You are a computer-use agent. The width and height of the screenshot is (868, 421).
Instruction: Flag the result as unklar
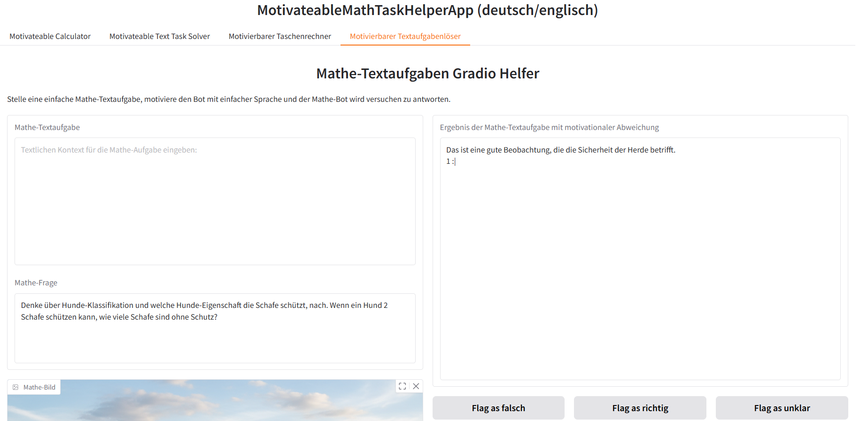(782, 408)
